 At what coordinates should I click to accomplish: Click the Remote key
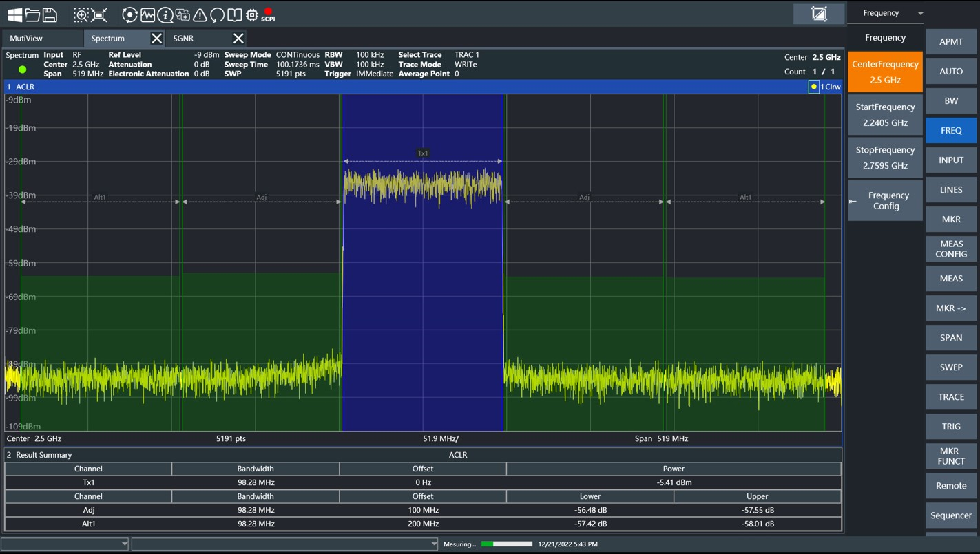point(951,485)
